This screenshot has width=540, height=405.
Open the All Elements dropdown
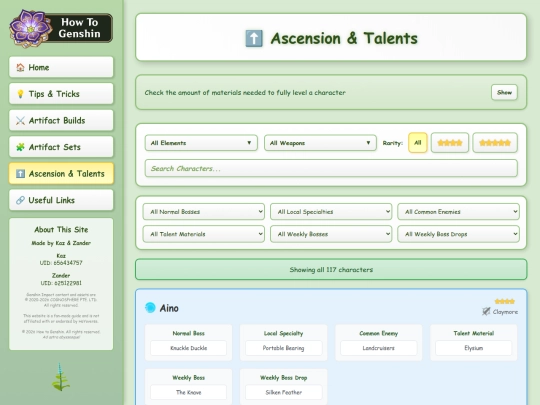pyautogui.click(x=201, y=143)
